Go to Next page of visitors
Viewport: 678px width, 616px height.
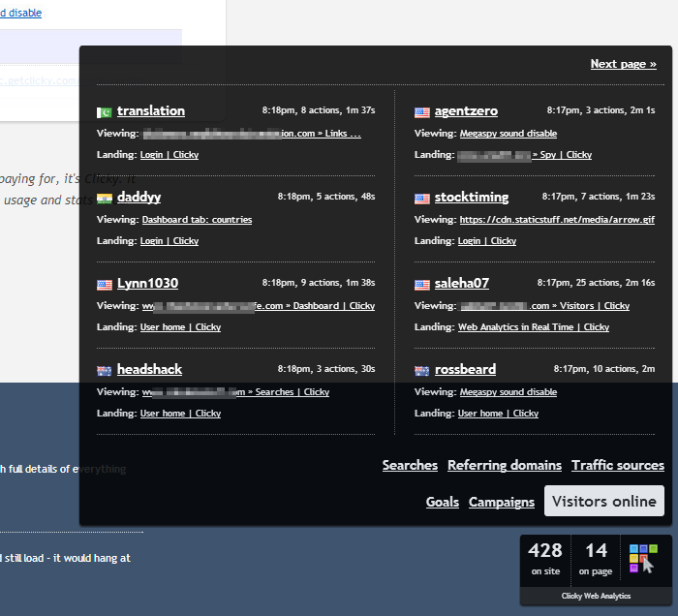click(x=623, y=64)
